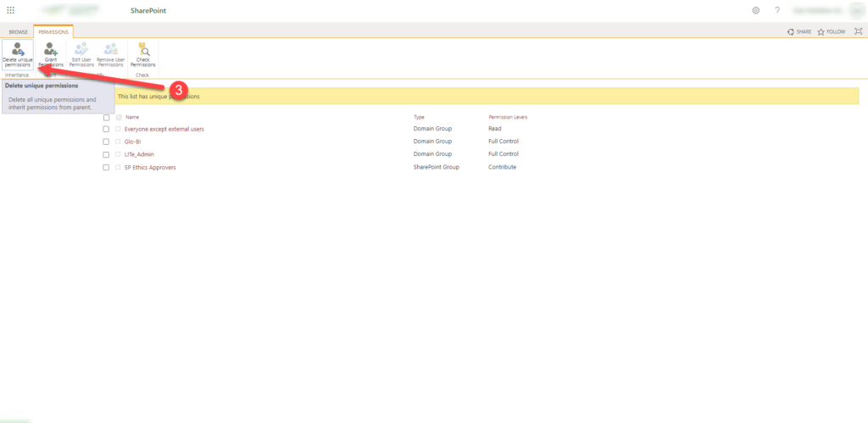Click Check Permissions ribbon button
This screenshot has height=423, width=868.
pos(142,55)
